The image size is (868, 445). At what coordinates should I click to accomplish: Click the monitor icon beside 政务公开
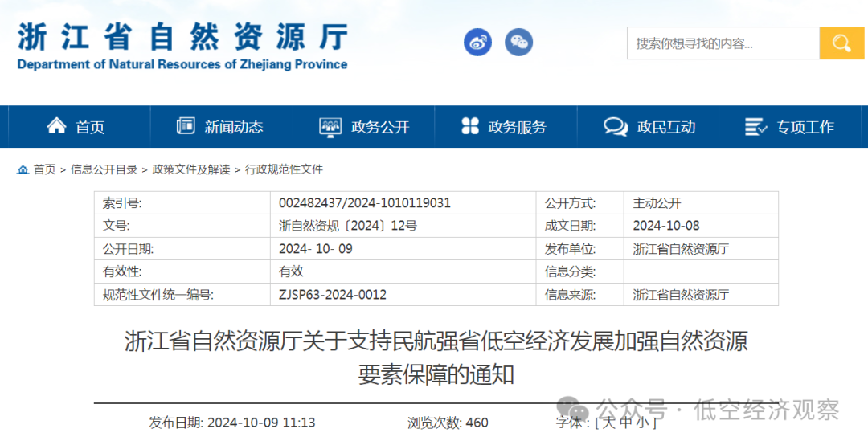pyautogui.click(x=330, y=127)
